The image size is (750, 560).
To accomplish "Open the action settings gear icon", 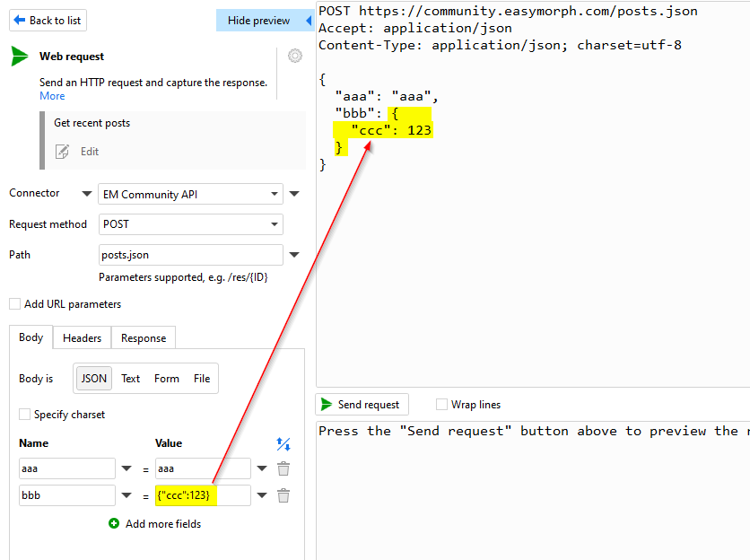I will coord(294,56).
